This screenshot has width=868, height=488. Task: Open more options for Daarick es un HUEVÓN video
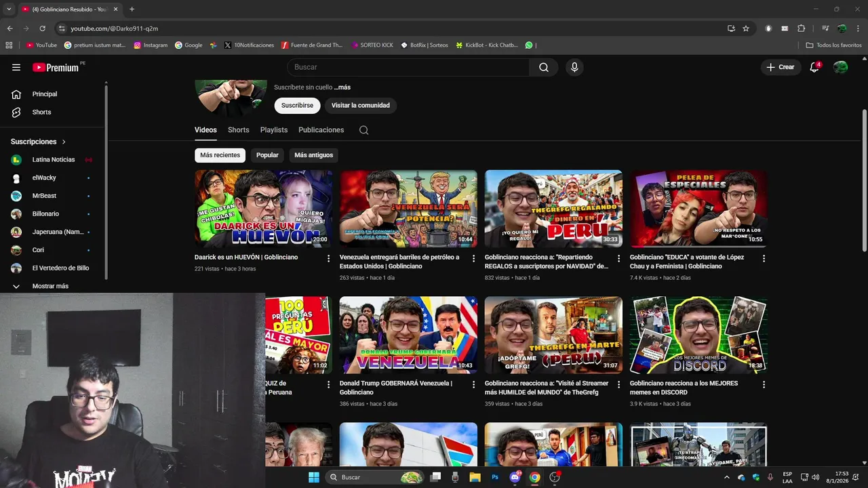pyautogui.click(x=329, y=258)
